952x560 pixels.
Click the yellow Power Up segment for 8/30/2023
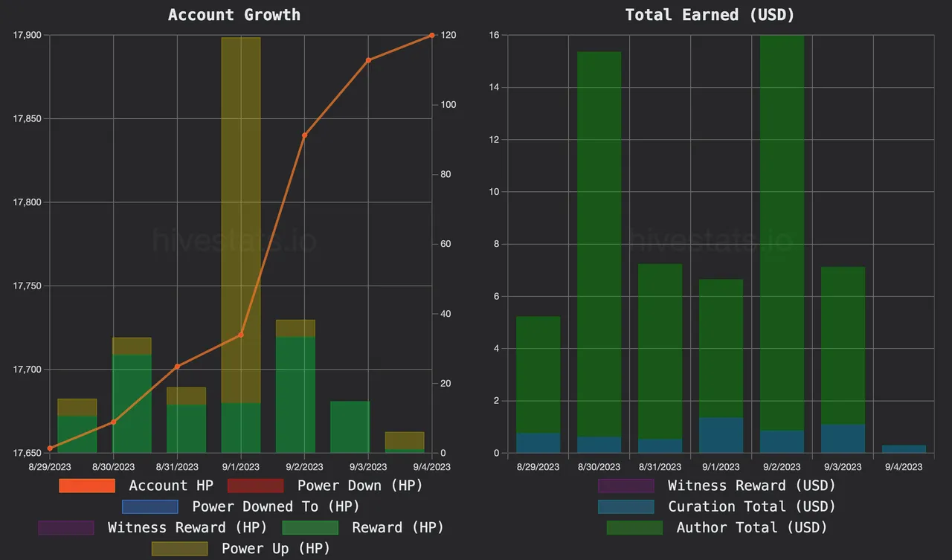tap(132, 346)
